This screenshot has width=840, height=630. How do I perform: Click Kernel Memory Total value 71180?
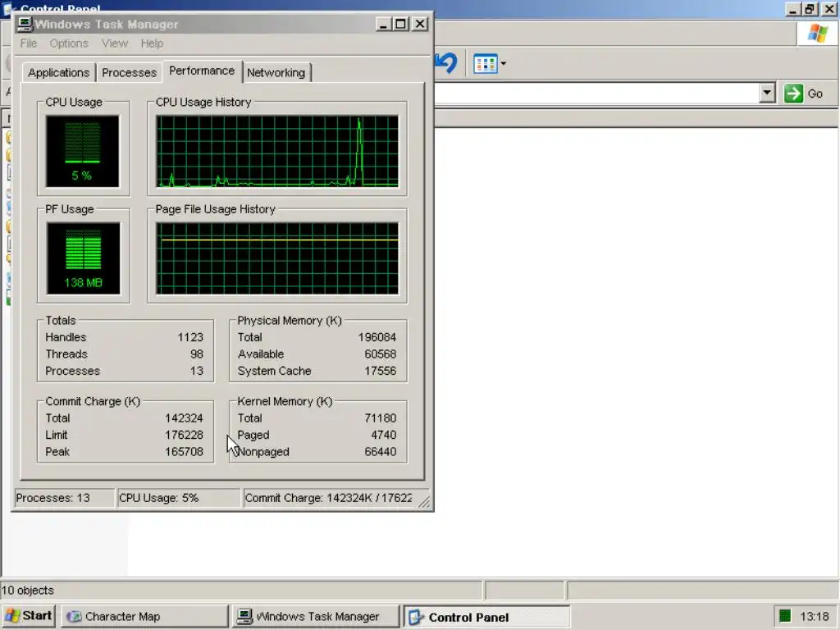(x=381, y=418)
